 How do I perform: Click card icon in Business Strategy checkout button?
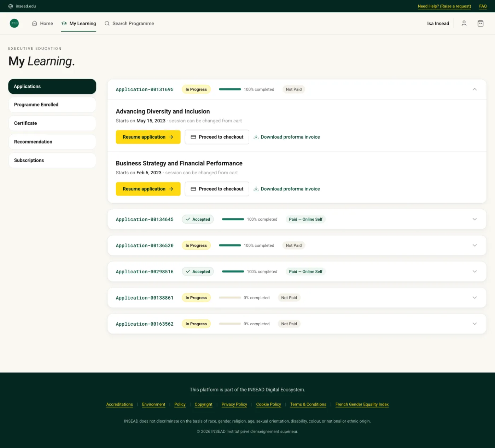193,189
